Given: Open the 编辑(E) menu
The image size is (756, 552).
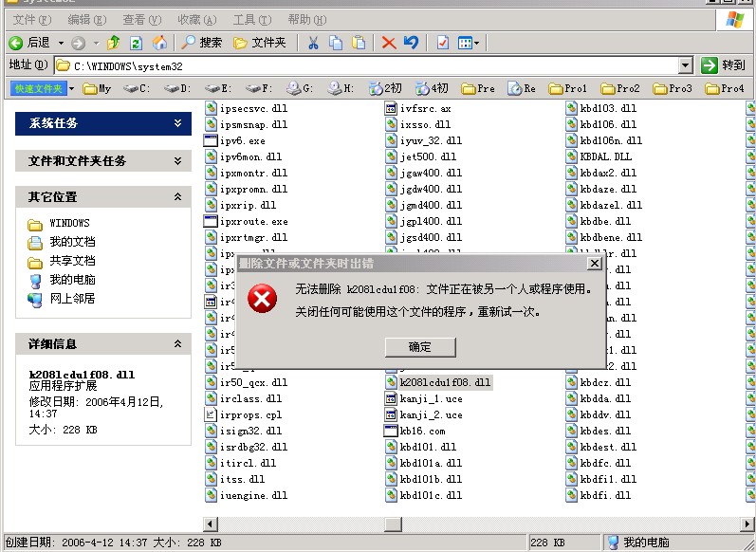Looking at the screenshot, I should 86,20.
